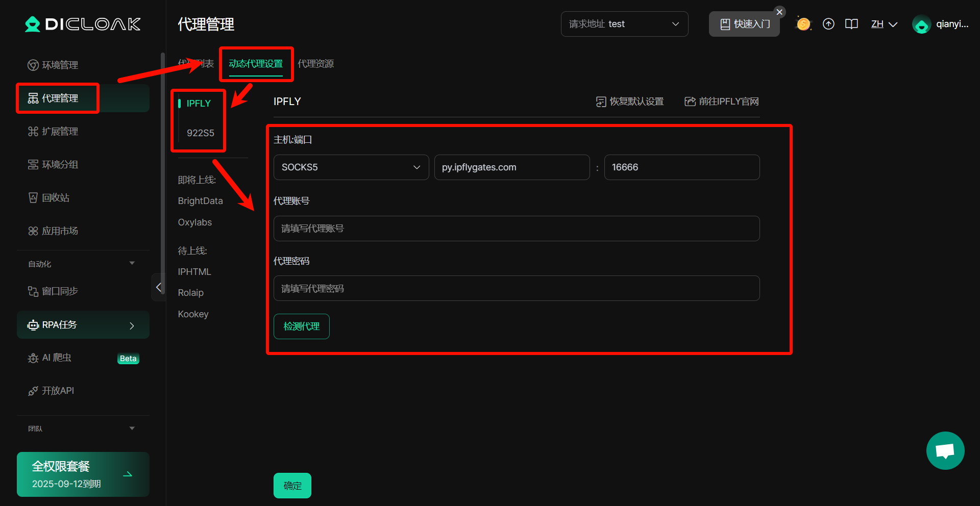This screenshot has height=506, width=980.
Task: Open the SOCKS5 protocol dropdown
Action: tap(351, 167)
